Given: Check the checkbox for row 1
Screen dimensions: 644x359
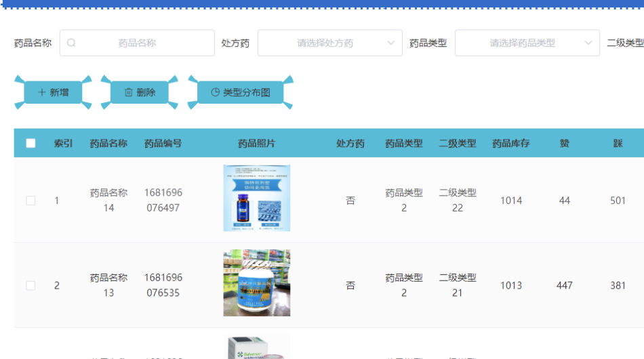Looking at the screenshot, I should coord(31,200).
